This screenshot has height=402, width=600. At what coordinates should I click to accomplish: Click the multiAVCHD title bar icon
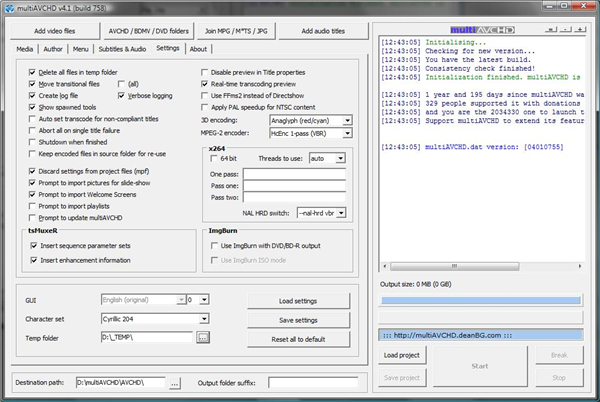(x=9, y=8)
